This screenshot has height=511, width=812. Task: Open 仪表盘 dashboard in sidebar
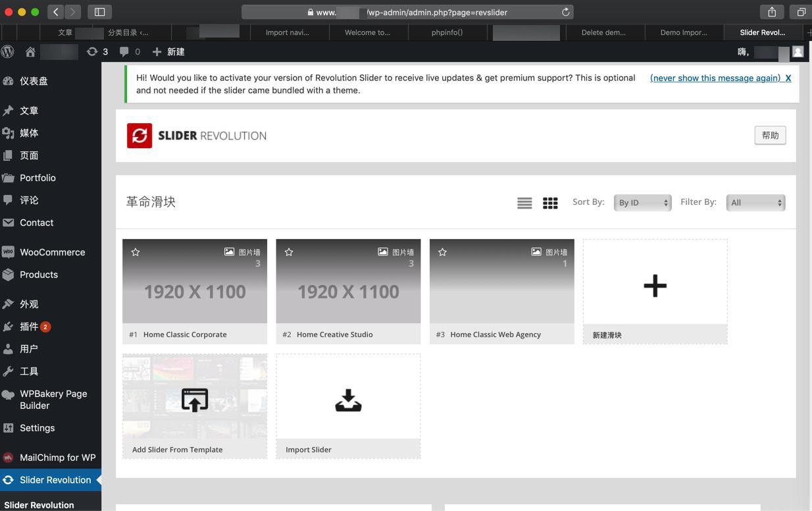[51, 81]
